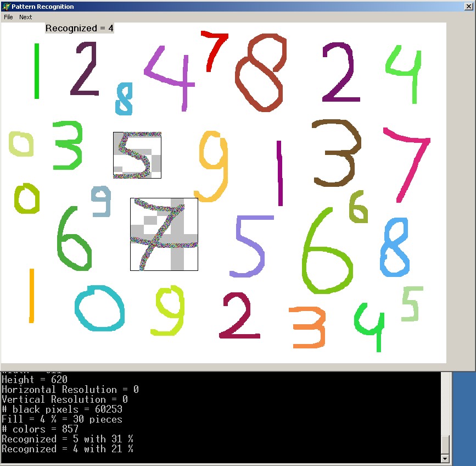Viewport: 476px width, 466px height.
Task: Click the brown digit 3
Action: [x=335, y=154]
